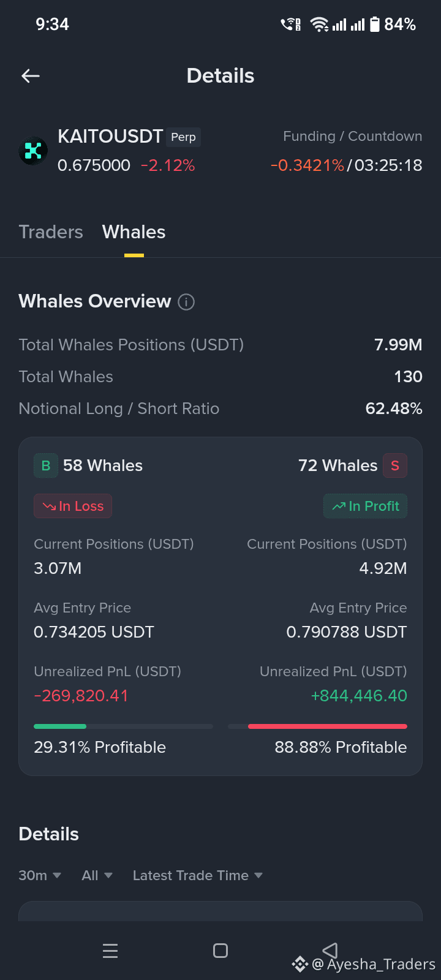This screenshot has height=980, width=441.
Task: Tap the Android home square icon
Action: [221, 951]
